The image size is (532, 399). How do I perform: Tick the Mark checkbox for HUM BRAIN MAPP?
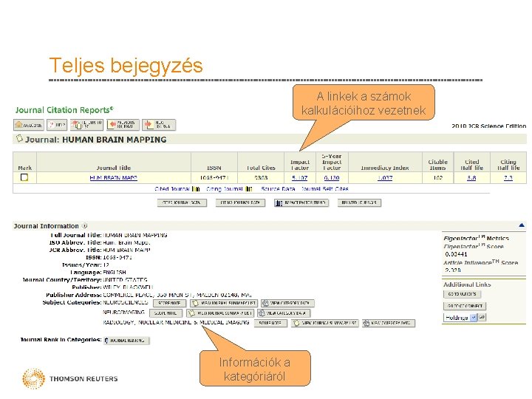point(24,177)
